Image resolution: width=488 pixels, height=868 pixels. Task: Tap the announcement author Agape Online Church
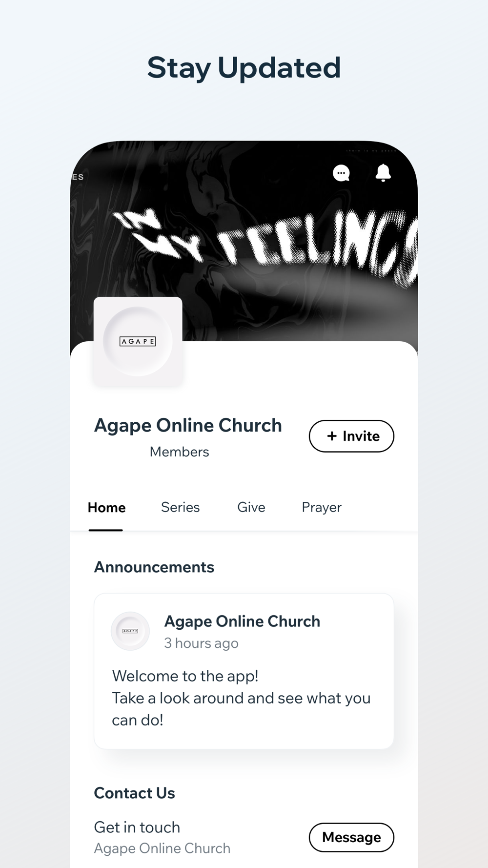click(x=242, y=621)
